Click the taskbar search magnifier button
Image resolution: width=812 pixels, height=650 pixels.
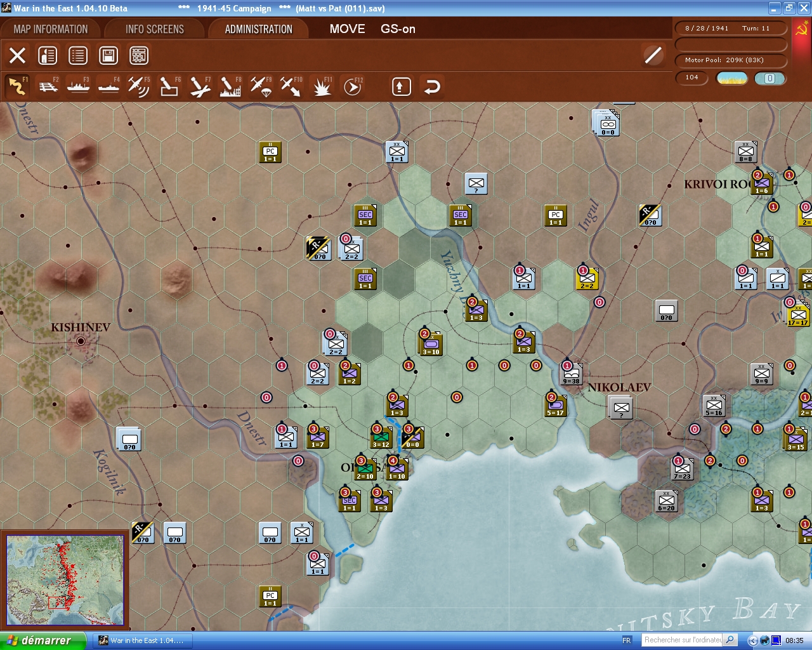tap(730, 640)
